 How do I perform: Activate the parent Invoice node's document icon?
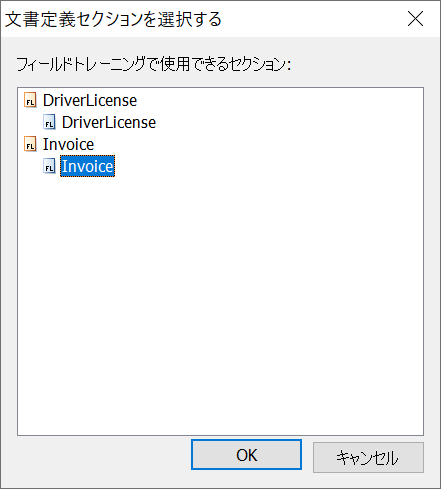[30, 144]
